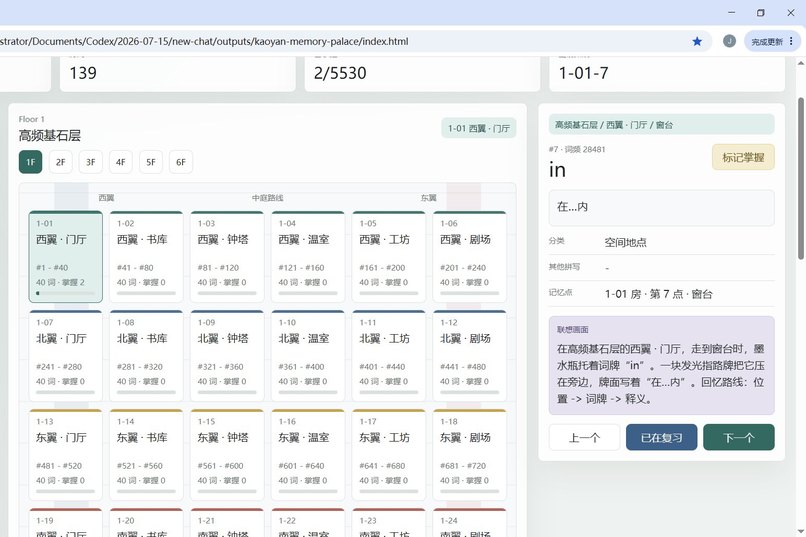Select room card 1-09 北翼·钟塔
Screen dimensions: 806x537
coord(227,356)
